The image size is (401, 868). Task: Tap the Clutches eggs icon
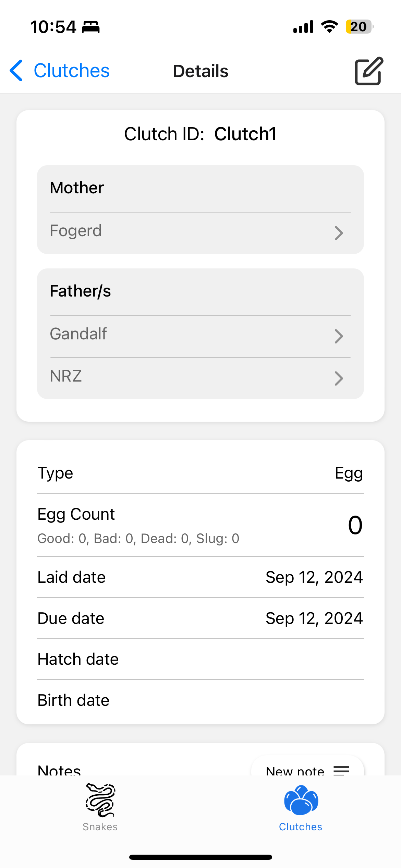[301, 800]
